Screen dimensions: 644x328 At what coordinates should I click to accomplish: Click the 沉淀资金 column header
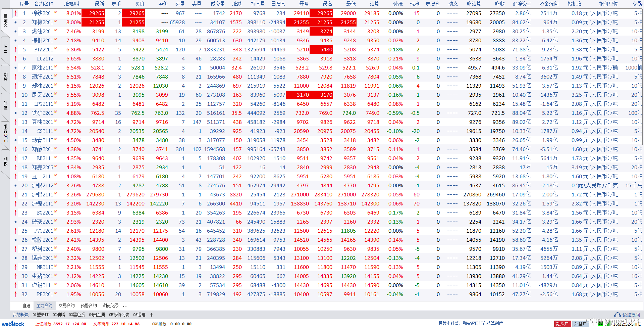[522, 4]
